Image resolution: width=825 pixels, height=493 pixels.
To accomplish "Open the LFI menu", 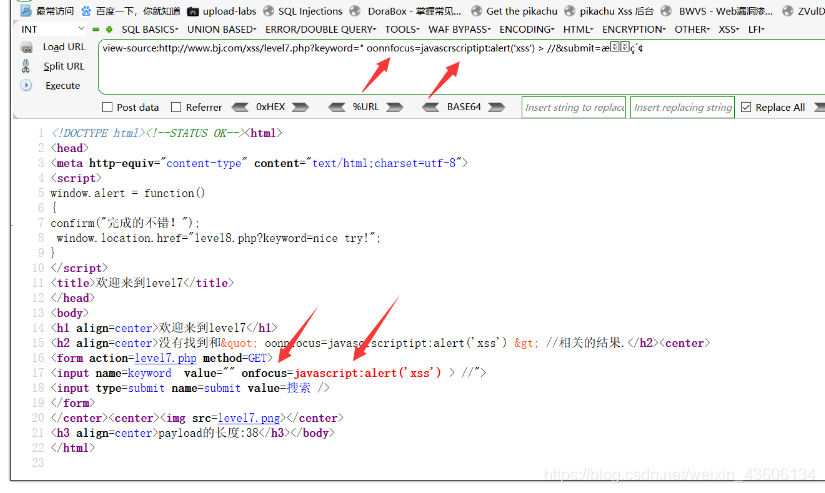I will (x=756, y=29).
